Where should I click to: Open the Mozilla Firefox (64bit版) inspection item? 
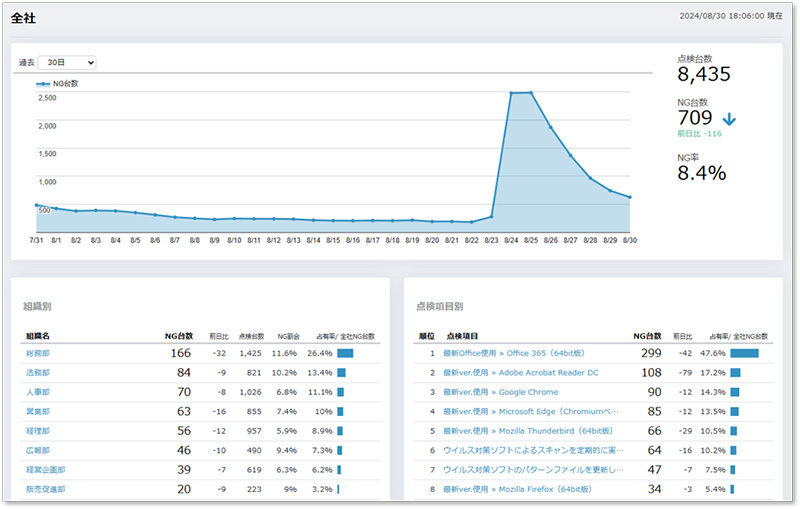517,489
